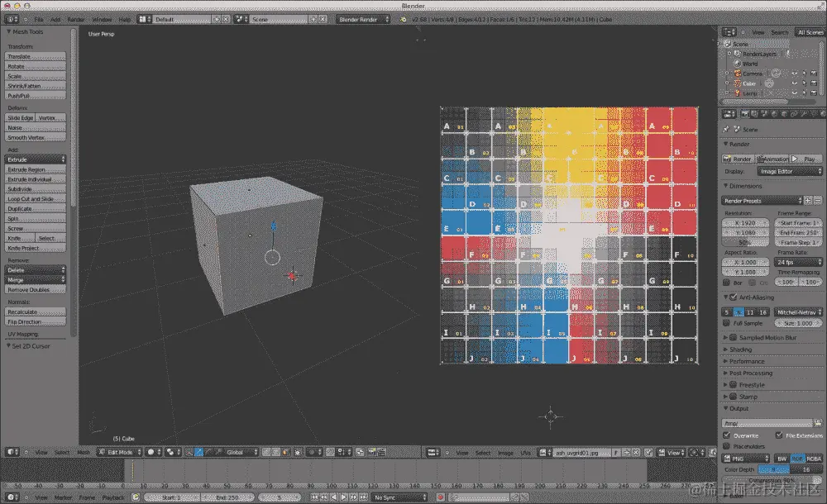Viewport: 827px width, 504px height.
Task: Open the Playback menu in timeline
Action: click(112, 497)
